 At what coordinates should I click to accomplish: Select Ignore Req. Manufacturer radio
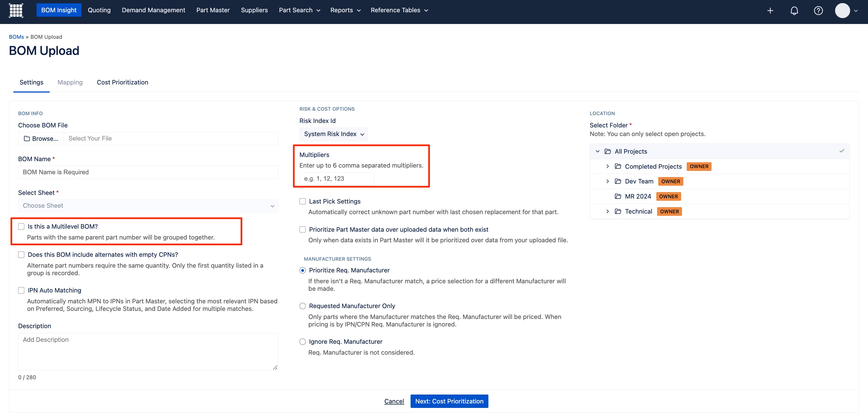[303, 342]
